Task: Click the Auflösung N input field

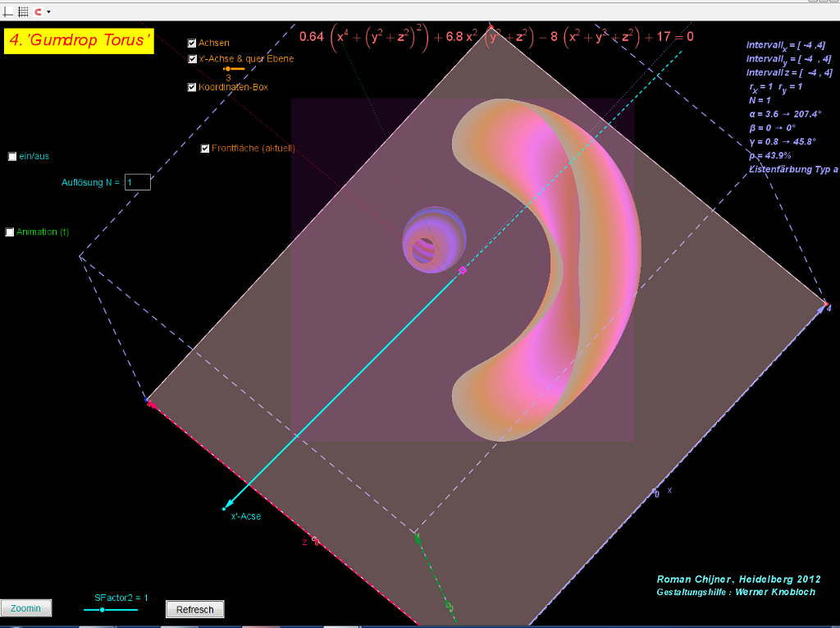Action: pyautogui.click(x=137, y=182)
